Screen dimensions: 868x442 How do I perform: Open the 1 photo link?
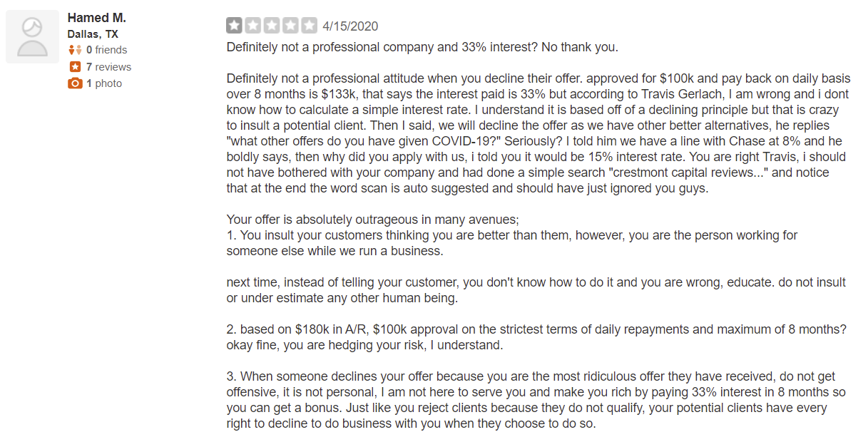click(x=104, y=83)
